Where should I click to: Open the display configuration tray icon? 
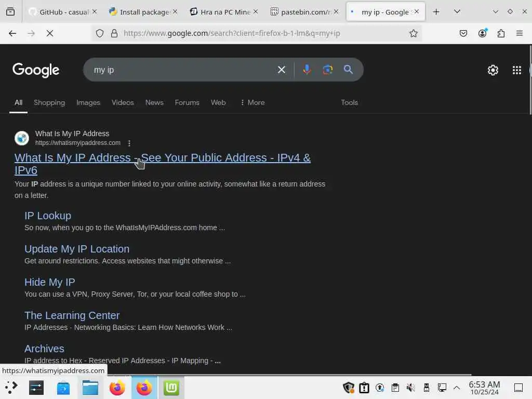[442, 388]
